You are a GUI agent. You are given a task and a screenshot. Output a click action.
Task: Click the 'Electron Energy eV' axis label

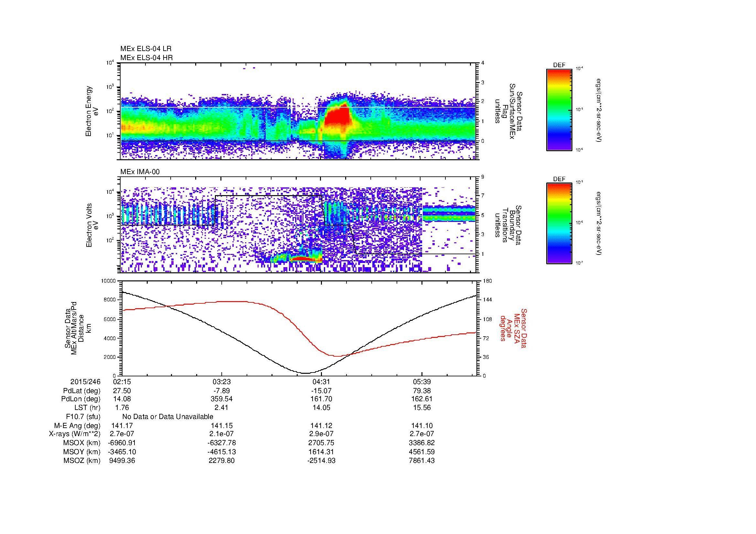coord(92,111)
